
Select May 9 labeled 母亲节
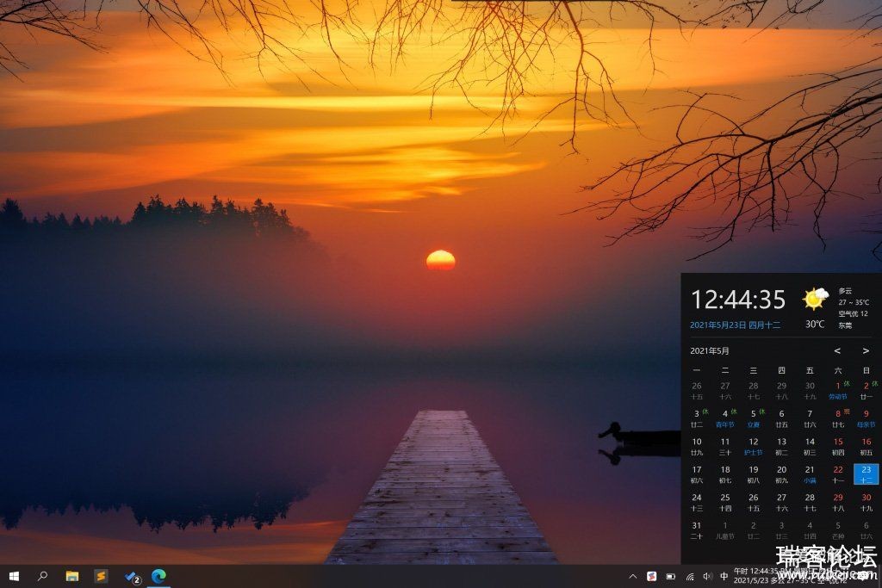866,418
